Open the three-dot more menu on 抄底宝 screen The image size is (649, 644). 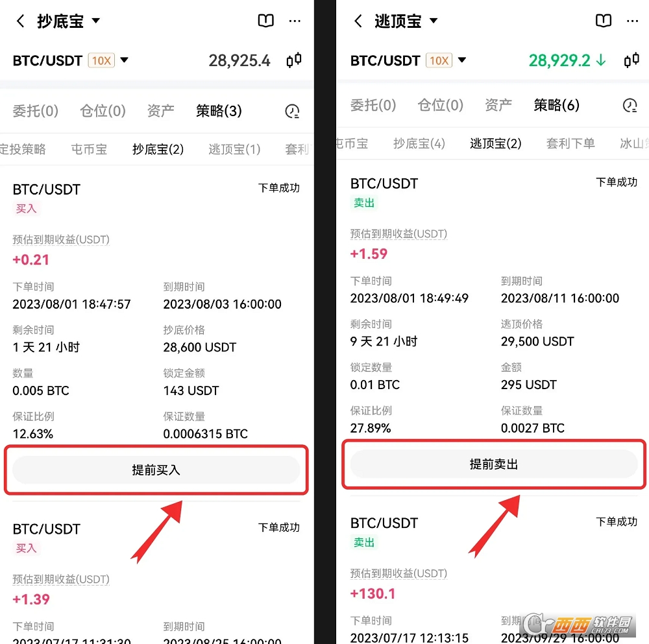(x=295, y=21)
